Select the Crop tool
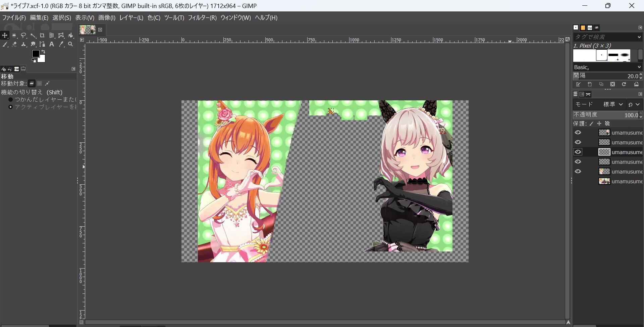 coord(42,35)
